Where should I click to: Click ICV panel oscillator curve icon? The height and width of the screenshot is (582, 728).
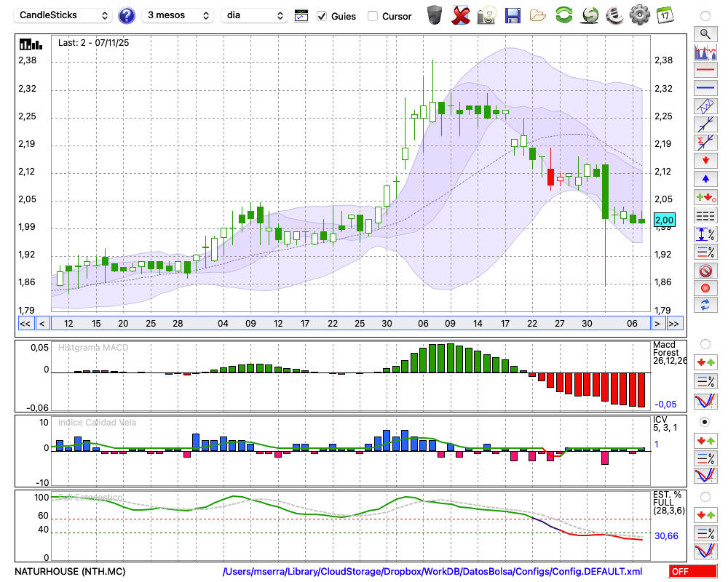[705, 476]
